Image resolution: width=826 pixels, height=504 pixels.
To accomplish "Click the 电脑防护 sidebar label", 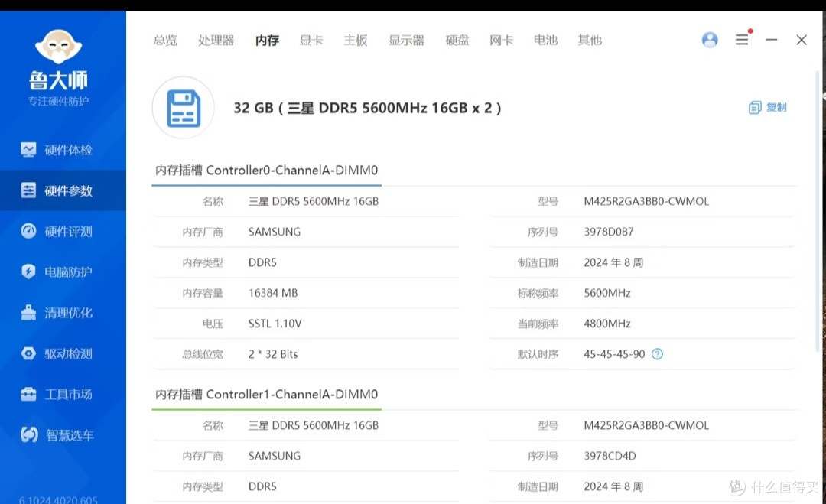I will [69, 272].
